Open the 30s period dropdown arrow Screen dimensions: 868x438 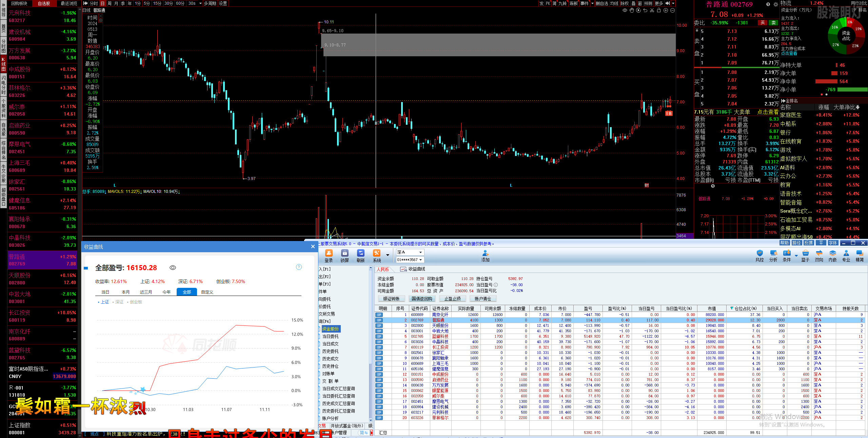coord(200,3)
